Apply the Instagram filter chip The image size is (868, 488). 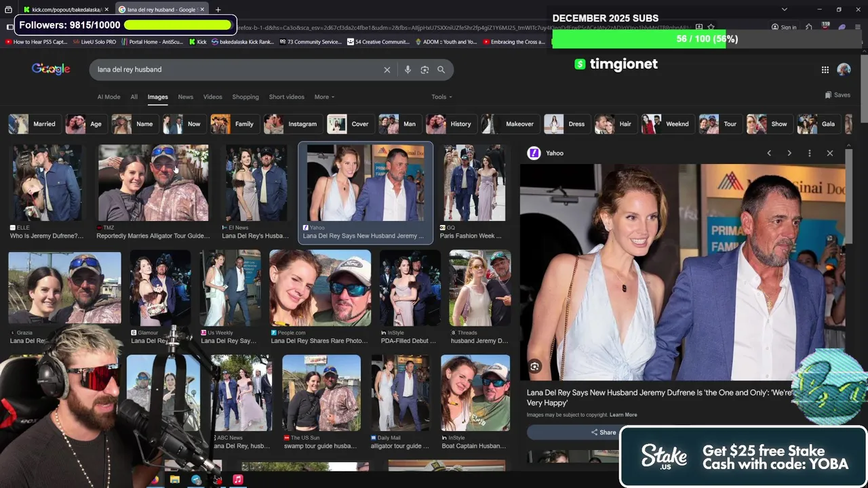292,124
